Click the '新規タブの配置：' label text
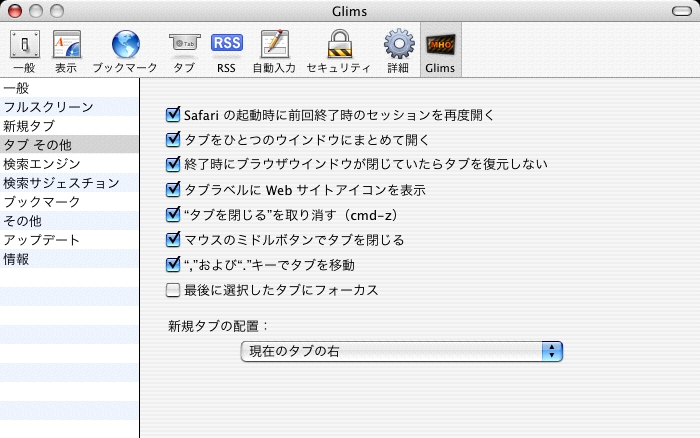The image size is (700, 438). (x=218, y=326)
